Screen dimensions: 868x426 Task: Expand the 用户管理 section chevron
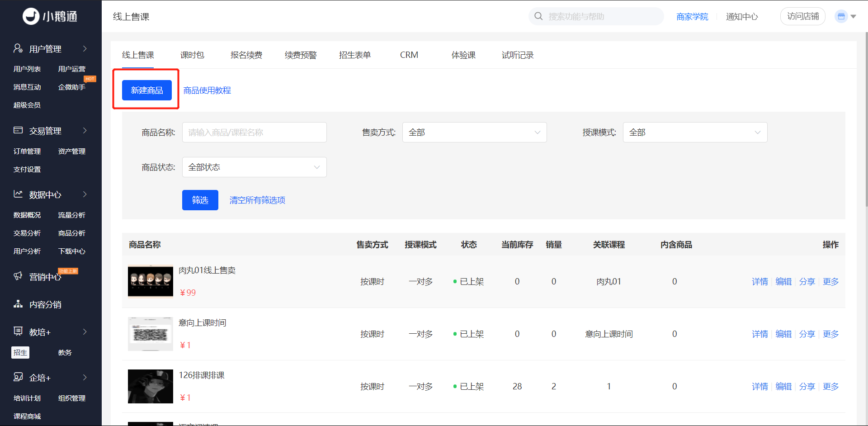point(85,48)
